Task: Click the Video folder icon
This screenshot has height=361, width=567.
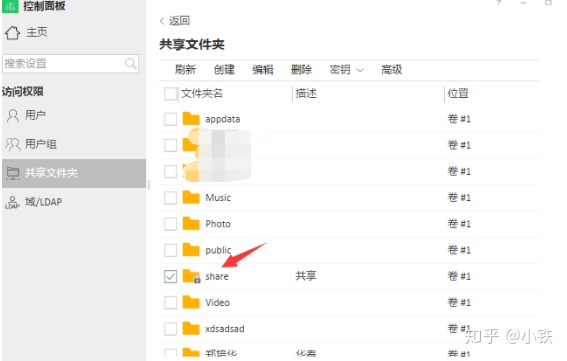Action: pos(191,302)
